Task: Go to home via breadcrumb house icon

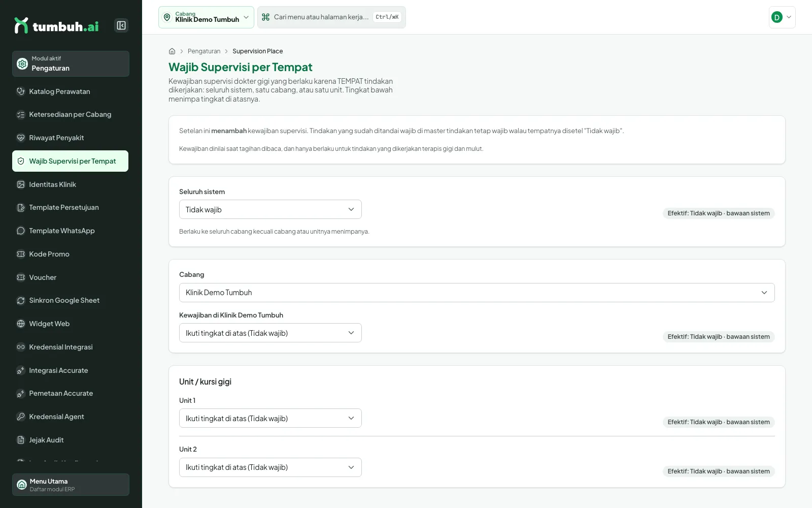Action: [x=172, y=51]
